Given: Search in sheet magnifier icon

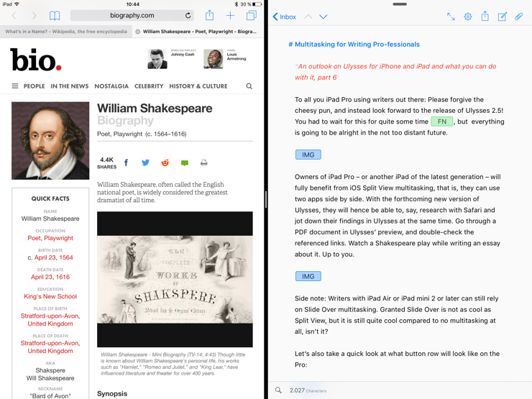Looking at the screenshot, I should point(278,390).
